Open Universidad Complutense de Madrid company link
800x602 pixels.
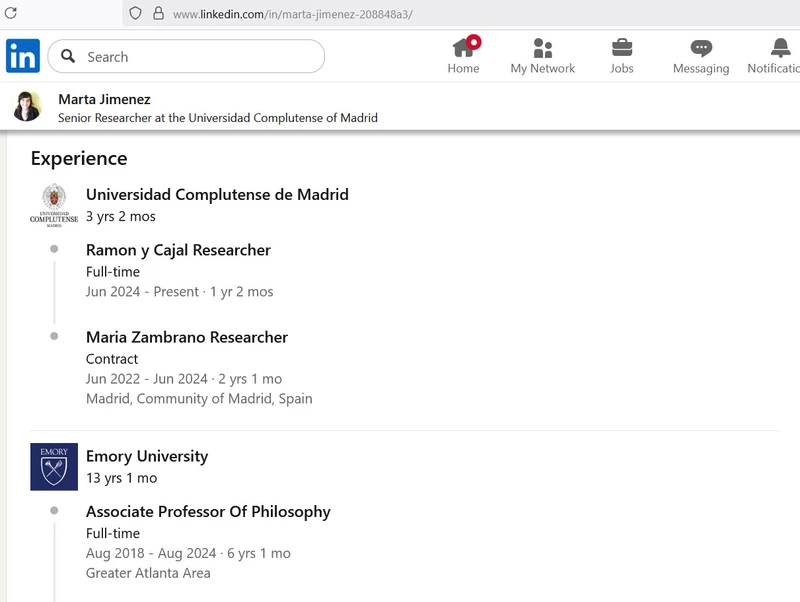click(x=217, y=194)
